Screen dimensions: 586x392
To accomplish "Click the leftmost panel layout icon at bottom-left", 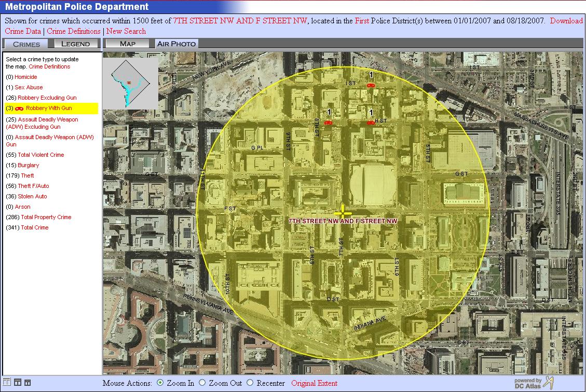I will [7, 383].
